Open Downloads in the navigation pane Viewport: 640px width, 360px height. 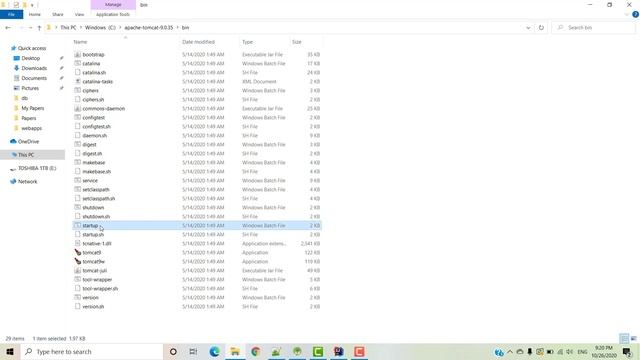(34, 68)
